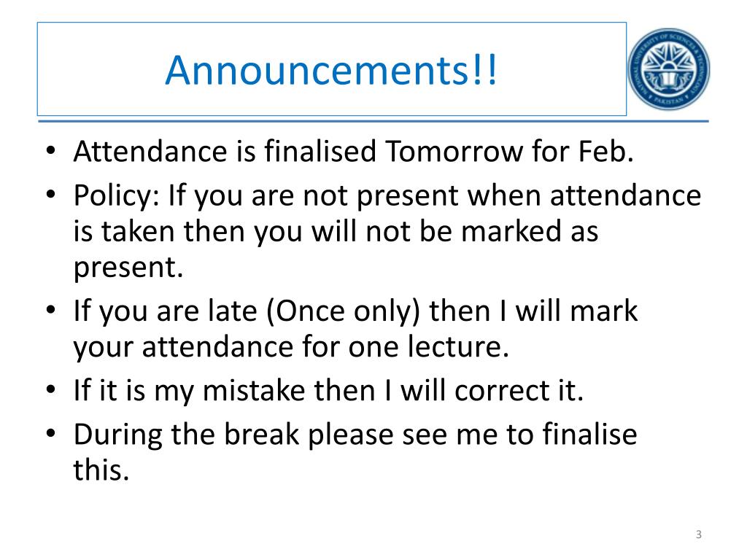Click the bullet dot before 'Policy'
The image size is (747, 560).
pos(51,194)
